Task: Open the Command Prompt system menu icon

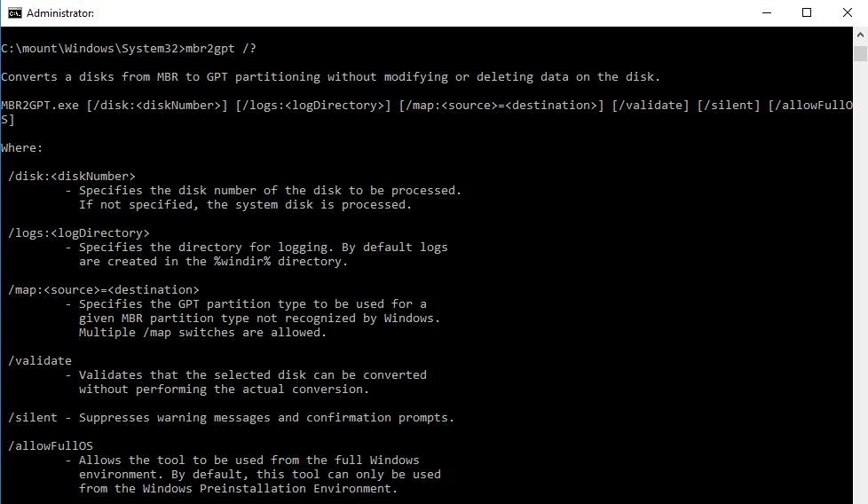Action: [14, 12]
